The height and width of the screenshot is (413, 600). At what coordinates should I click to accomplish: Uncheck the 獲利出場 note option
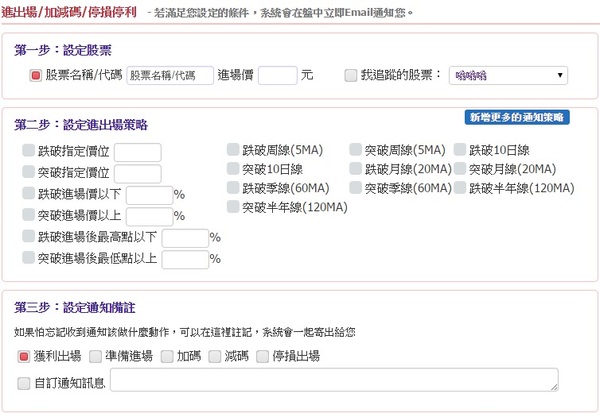click(24, 356)
